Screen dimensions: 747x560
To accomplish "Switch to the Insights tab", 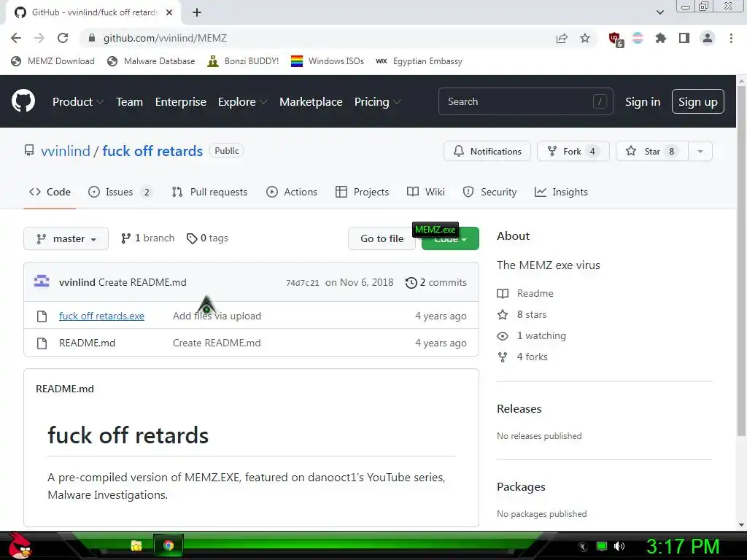I will coord(561,192).
